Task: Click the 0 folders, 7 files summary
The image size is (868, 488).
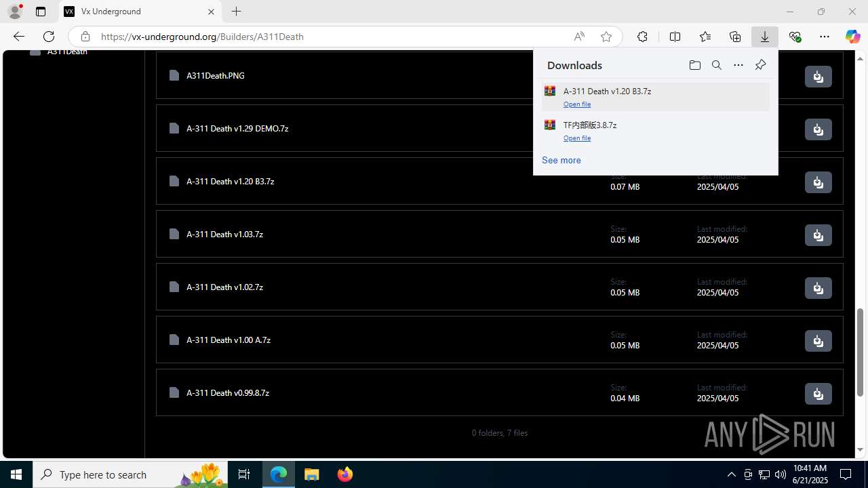Action: (x=500, y=433)
